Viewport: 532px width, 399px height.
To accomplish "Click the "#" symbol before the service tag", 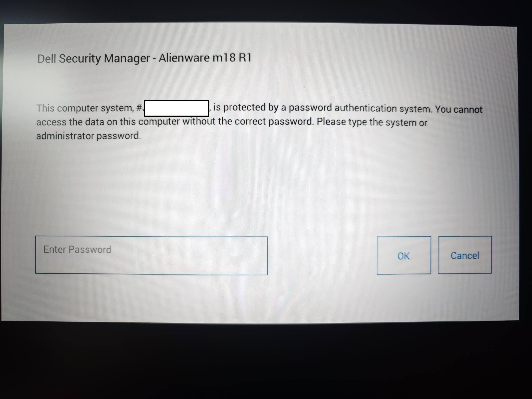I will (x=139, y=108).
